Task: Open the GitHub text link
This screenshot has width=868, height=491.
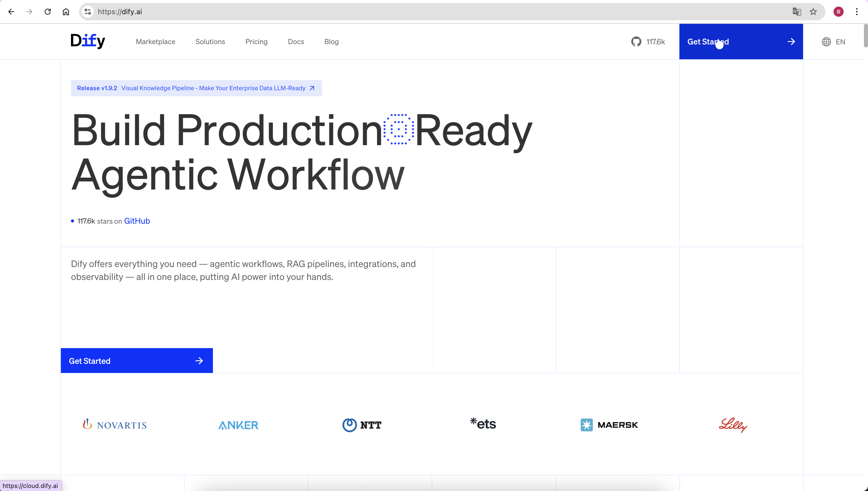Action: tap(137, 221)
